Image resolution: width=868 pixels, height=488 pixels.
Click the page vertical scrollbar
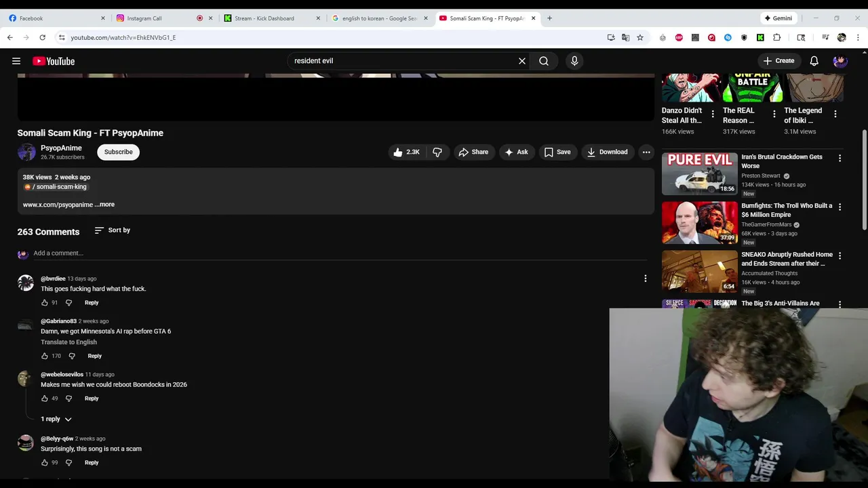[x=865, y=180]
